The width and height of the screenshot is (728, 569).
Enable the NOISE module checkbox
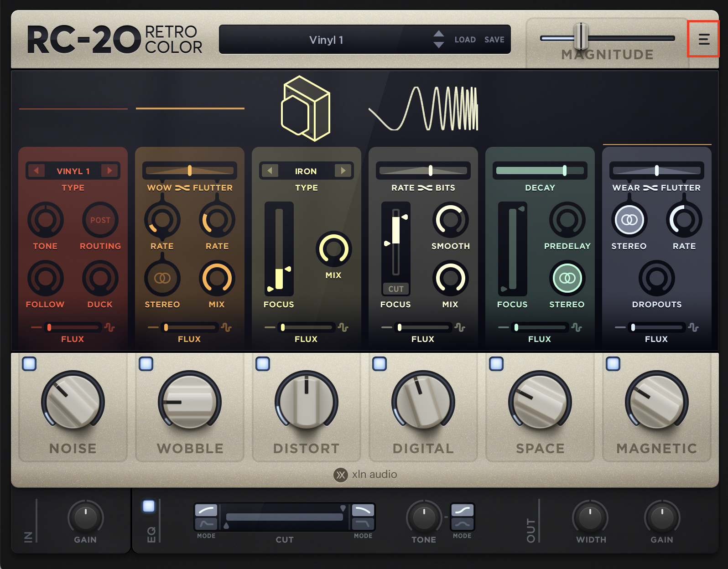pyautogui.click(x=29, y=363)
